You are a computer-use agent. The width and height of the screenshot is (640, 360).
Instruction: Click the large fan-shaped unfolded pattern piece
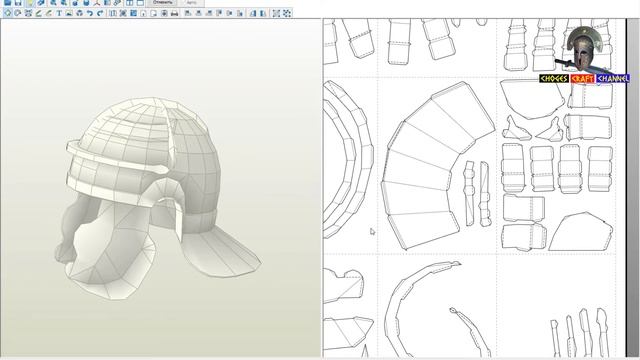(x=437, y=167)
